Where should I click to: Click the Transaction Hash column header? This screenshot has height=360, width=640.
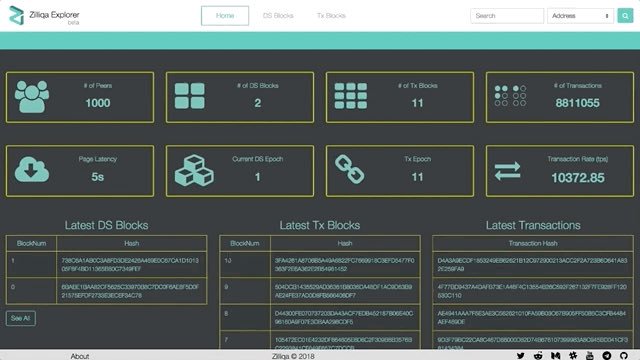point(533,243)
